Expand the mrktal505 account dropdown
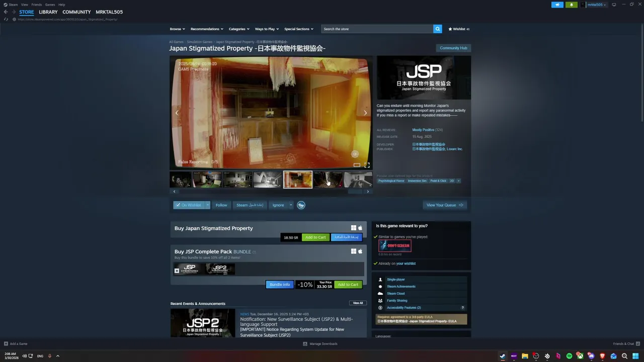644x362 pixels. (x=596, y=5)
